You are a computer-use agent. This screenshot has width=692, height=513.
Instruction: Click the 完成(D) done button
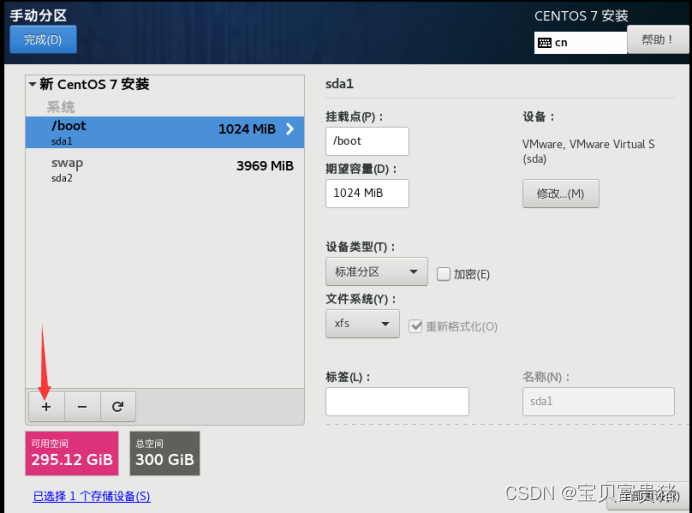coord(43,39)
